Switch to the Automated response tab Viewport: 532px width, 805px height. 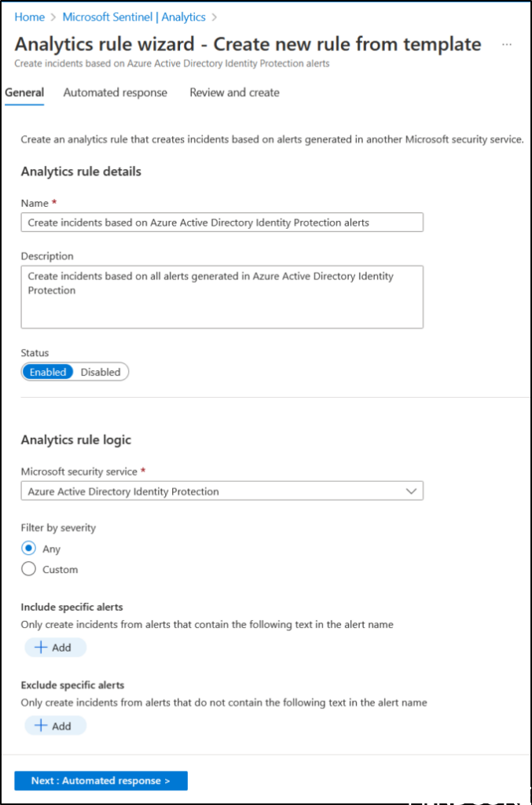[x=115, y=93]
